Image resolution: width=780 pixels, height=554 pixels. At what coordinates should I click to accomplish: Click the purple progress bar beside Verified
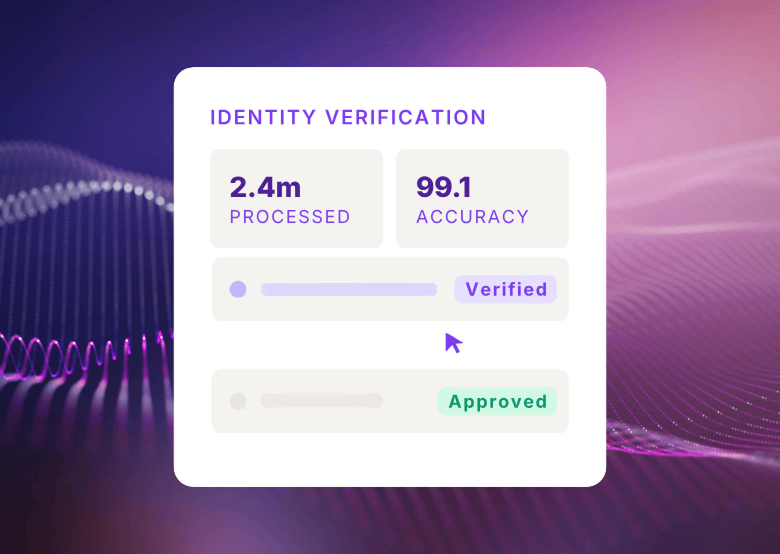[348, 290]
